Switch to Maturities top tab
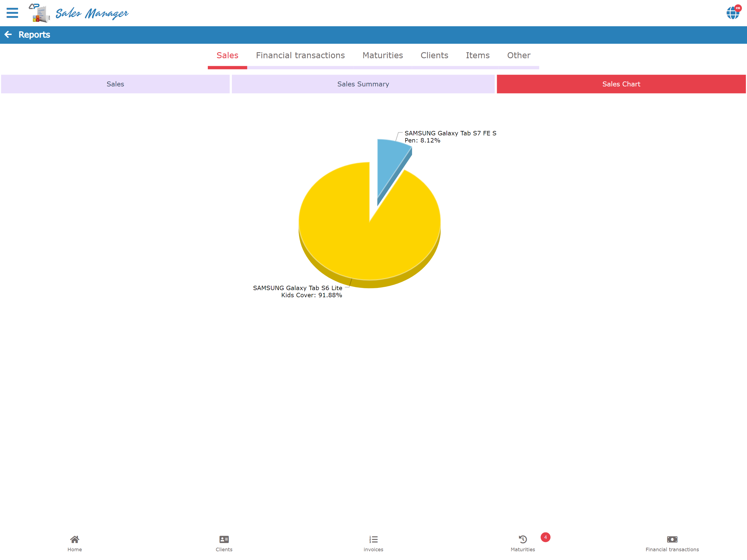The height and width of the screenshot is (560, 747). [x=383, y=56]
